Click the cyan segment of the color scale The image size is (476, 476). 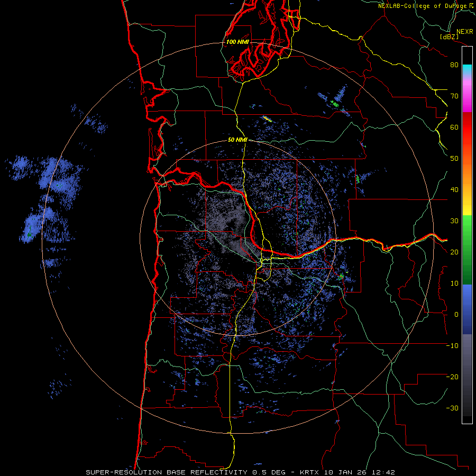pyautogui.click(x=467, y=69)
